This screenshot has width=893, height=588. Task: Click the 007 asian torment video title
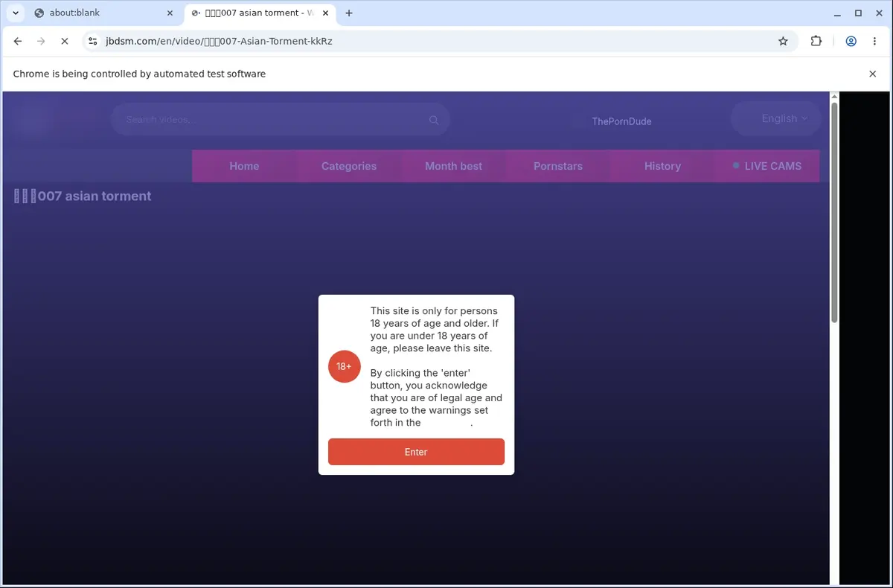83,196
